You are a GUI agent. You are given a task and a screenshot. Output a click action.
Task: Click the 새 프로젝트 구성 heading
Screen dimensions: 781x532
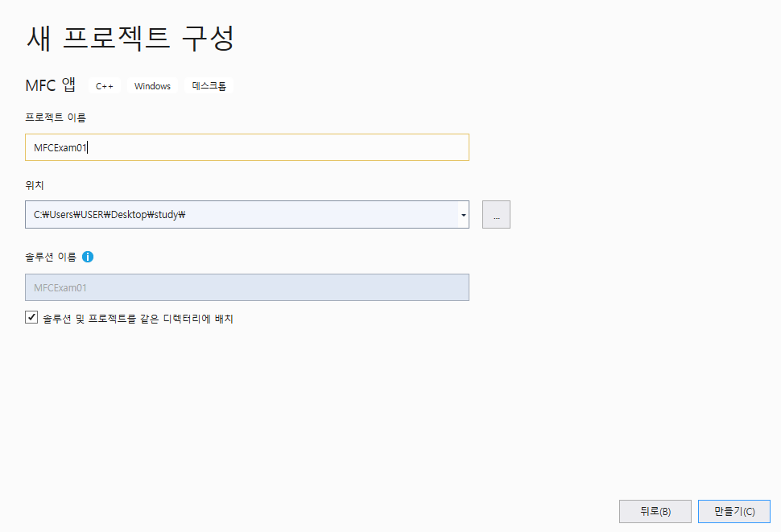click(130, 38)
